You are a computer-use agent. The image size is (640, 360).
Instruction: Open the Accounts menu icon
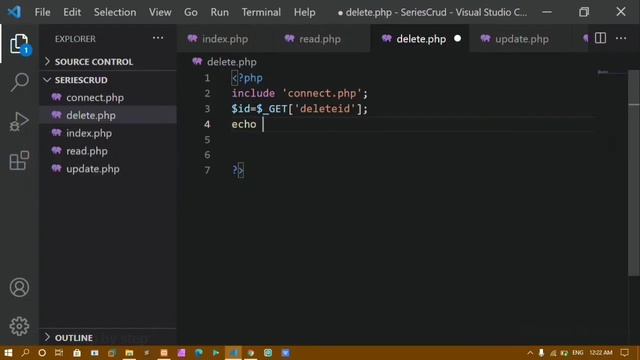click(19, 287)
